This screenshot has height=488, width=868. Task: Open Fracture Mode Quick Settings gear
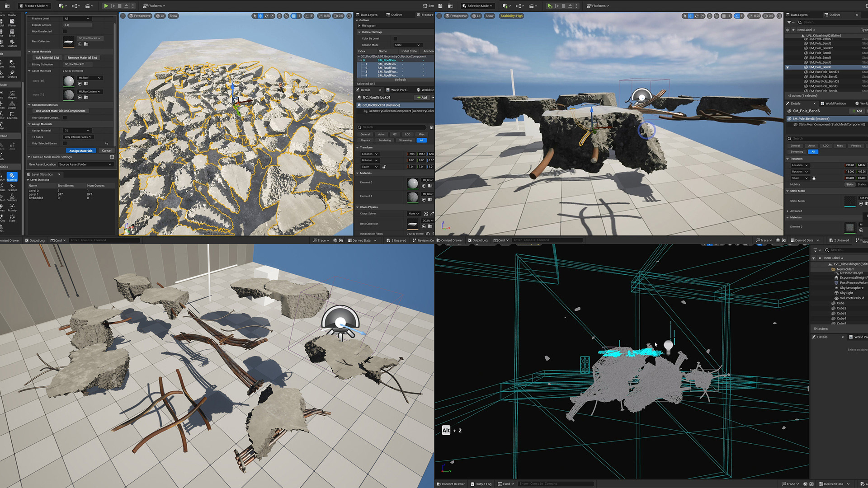pyautogui.click(x=112, y=157)
